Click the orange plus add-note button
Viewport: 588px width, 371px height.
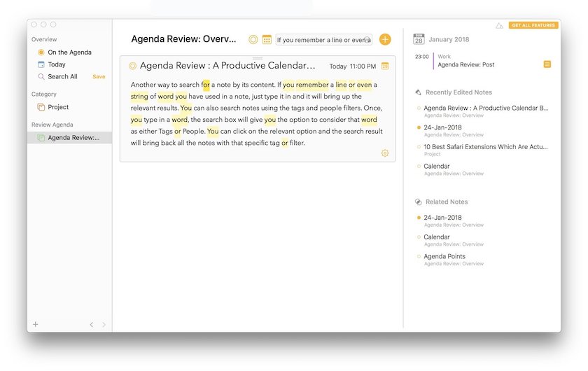(x=385, y=40)
